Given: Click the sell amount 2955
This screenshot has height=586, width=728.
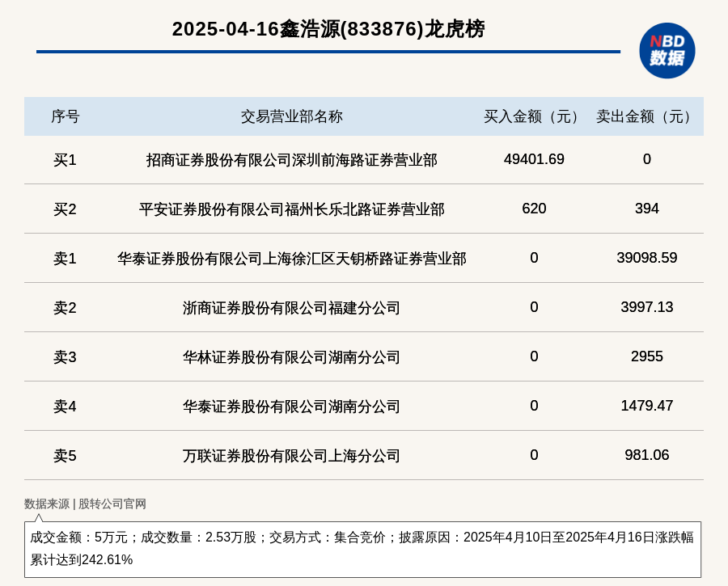Looking at the screenshot, I should [647, 356].
